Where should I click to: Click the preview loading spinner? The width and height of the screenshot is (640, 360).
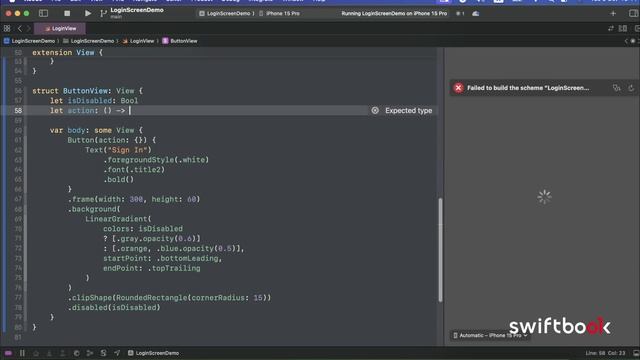544,197
